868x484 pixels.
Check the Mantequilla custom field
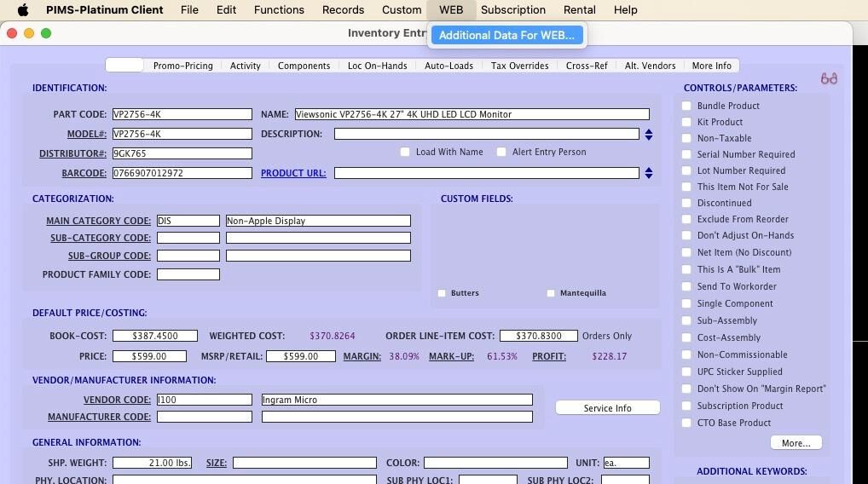[551, 293]
